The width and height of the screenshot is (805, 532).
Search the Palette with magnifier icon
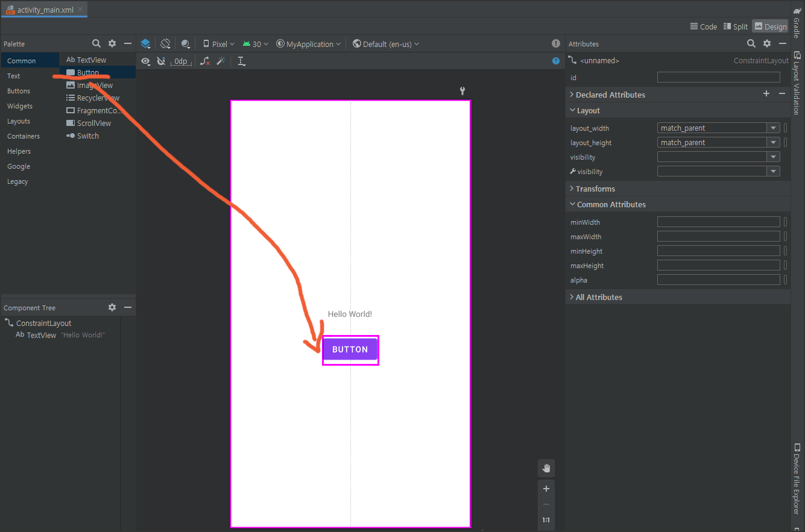(x=96, y=43)
